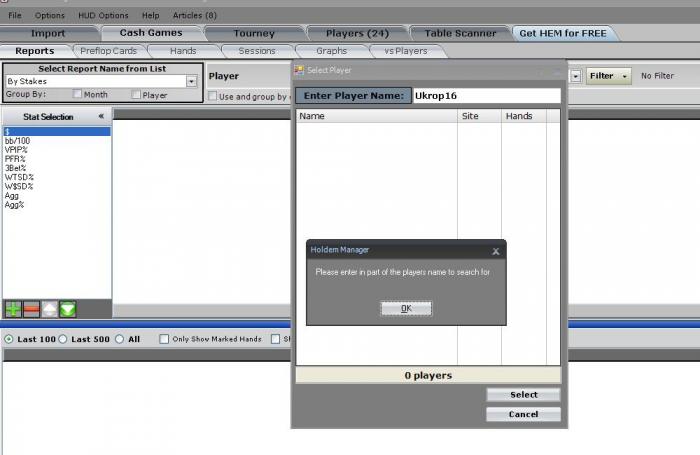Click the Enter Player Name field

tap(487, 96)
